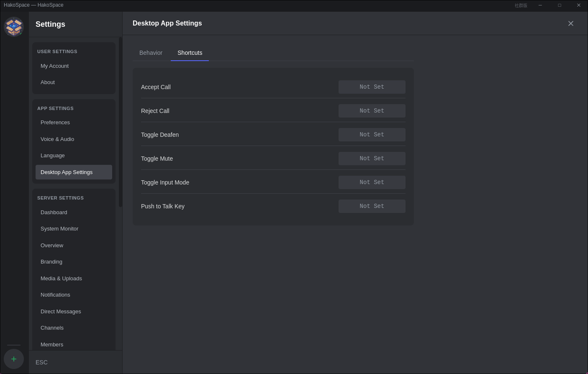Image resolution: width=588 pixels, height=374 pixels.
Task: Set the Accept Call shortcut key
Action: click(372, 87)
